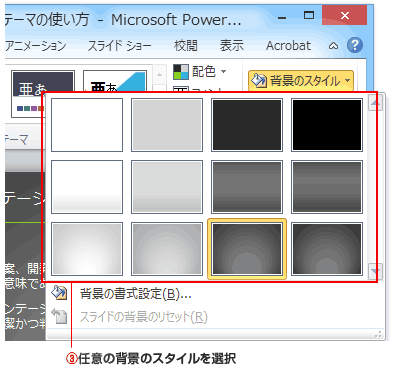Screen dimensions: 397x375
Task: Click the 配色 color squares icon
Action: tap(181, 72)
